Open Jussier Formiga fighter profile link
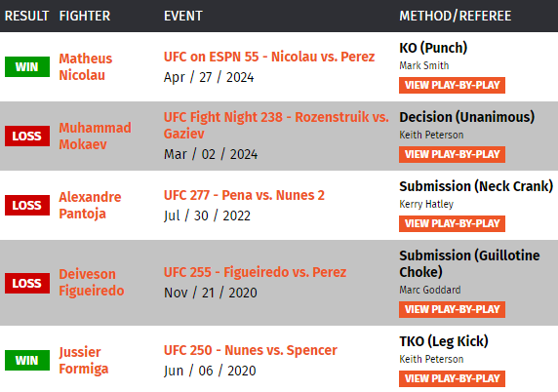 84,361
